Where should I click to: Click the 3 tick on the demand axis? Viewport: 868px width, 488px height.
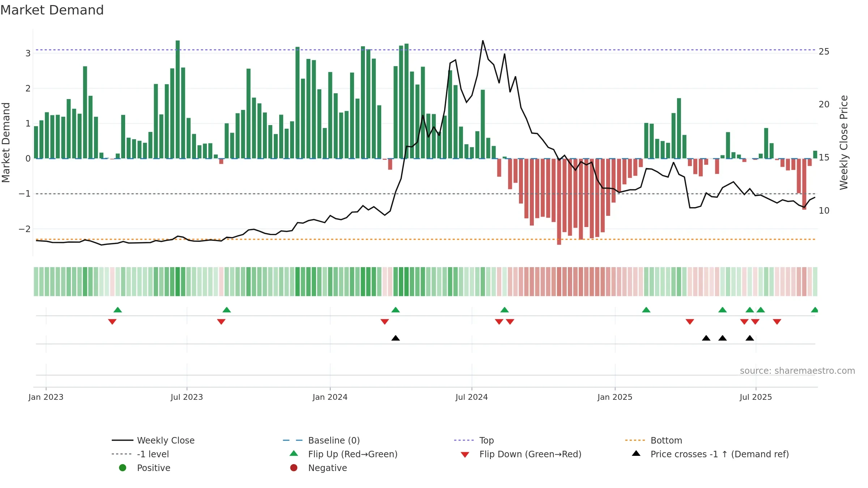[x=28, y=53]
